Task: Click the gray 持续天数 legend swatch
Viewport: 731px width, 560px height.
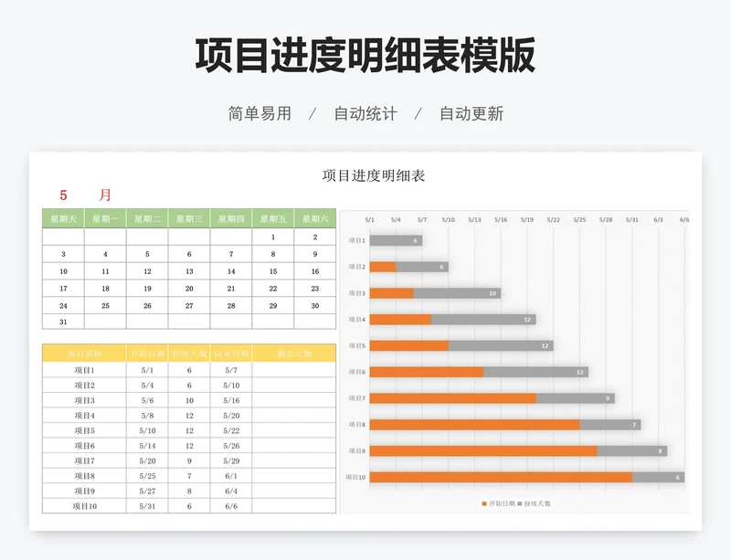Action: click(x=522, y=503)
